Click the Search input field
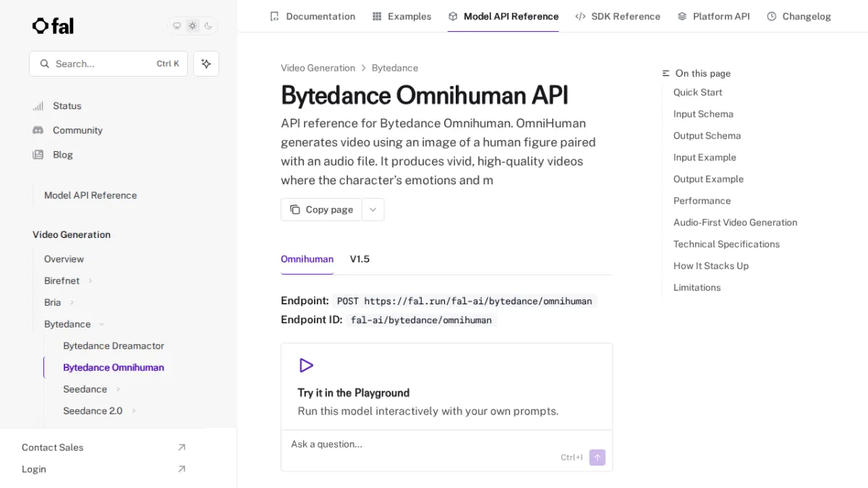Screen dimensions: 868x488 [x=109, y=64]
